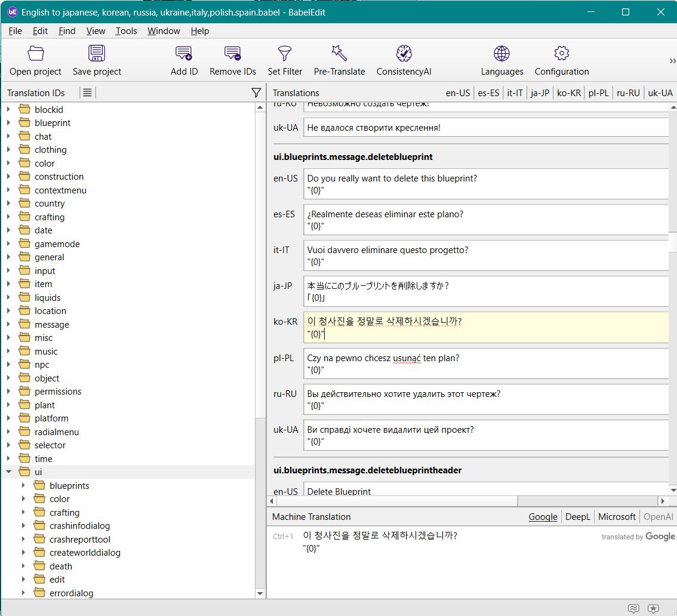The width and height of the screenshot is (677, 616).
Task: Click the pl-PL translation text field
Action: [485, 364]
